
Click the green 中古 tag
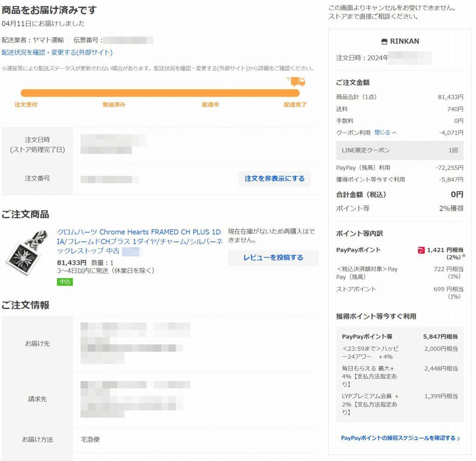[65, 282]
